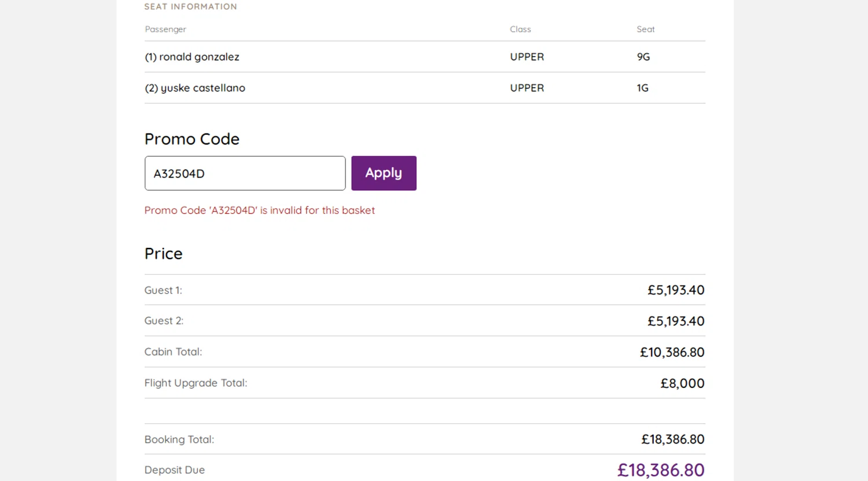Image resolution: width=868 pixels, height=481 pixels.
Task: Click the SEAT INFORMATION heading
Action: pyautogui.click(x=191, y=6)
